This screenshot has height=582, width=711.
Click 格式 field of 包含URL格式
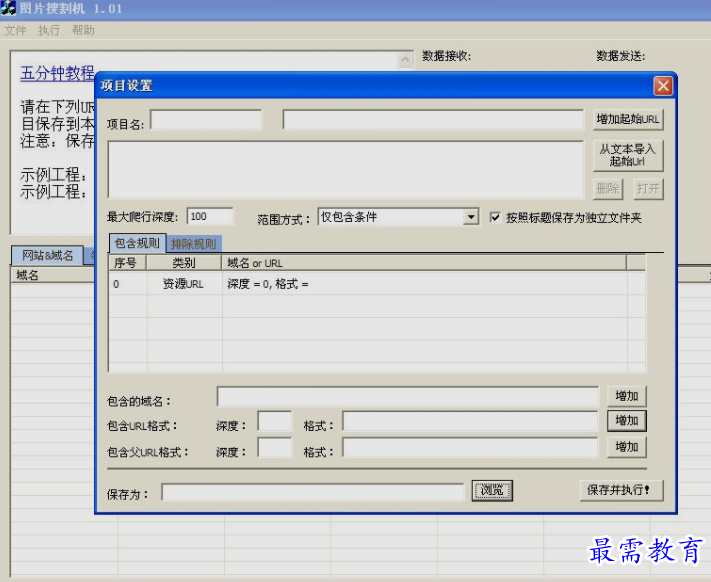470,421
